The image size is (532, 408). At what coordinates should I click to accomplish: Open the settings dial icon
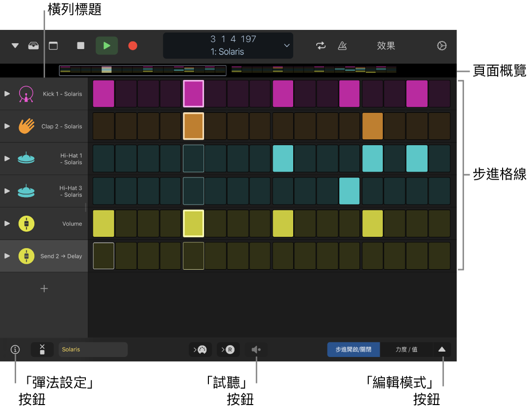coord(441,46)
